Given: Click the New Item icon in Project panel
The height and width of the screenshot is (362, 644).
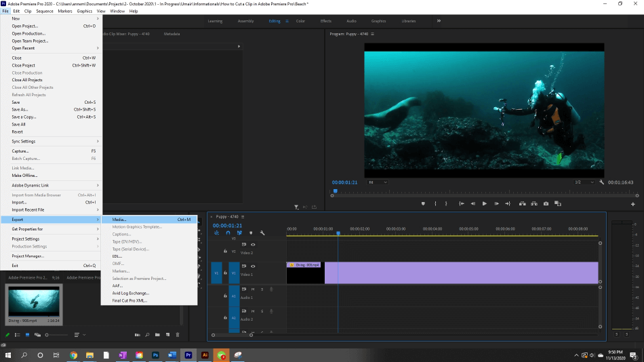Looking at the screenshot, I should (167, 335).
